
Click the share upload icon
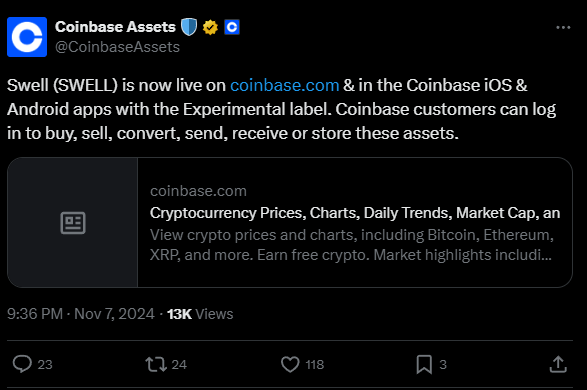tap(558, 364)
